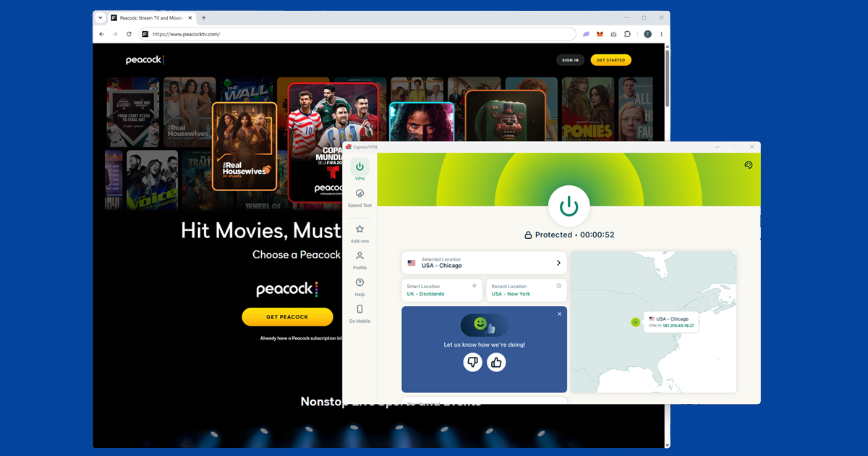
Task: Click the GET PEACOCK yellow button
Action: click(287, 317)
